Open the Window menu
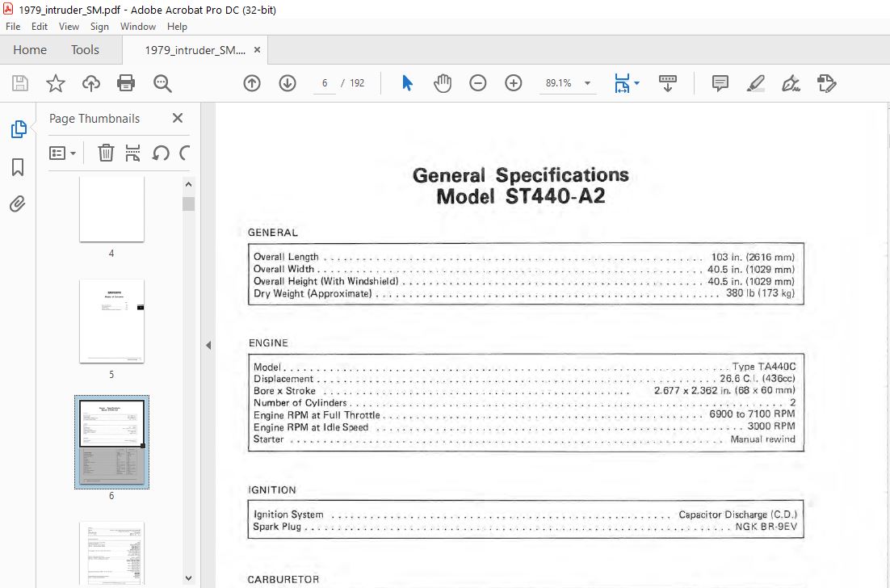890x588 pixels. click(x=138, y=26)
